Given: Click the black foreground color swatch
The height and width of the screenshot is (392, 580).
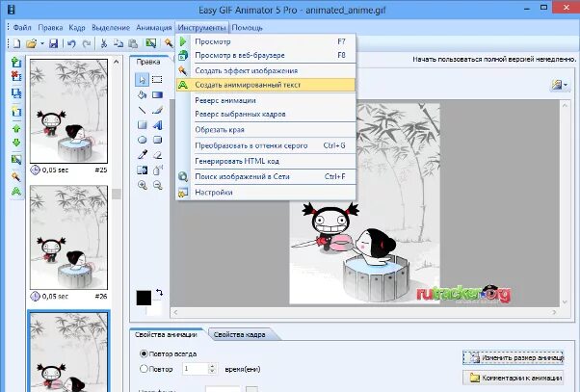Looking at the screenshot, I should click(x=144, y=298).
